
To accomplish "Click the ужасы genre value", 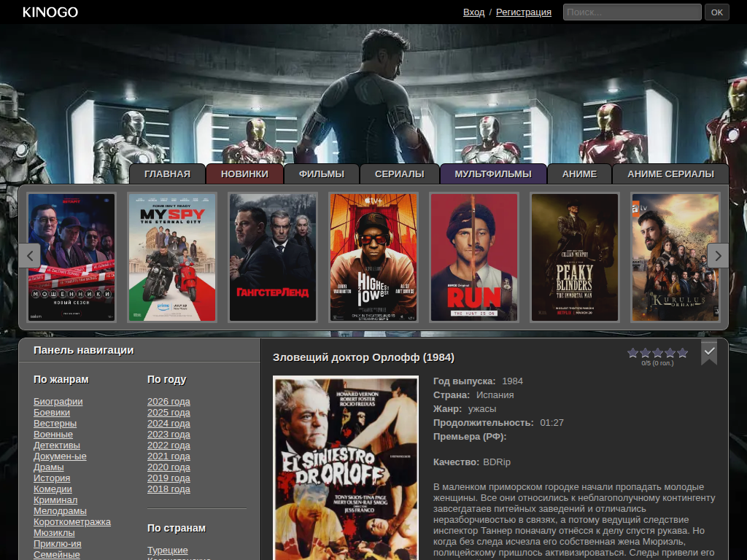I will coord(482,409).
